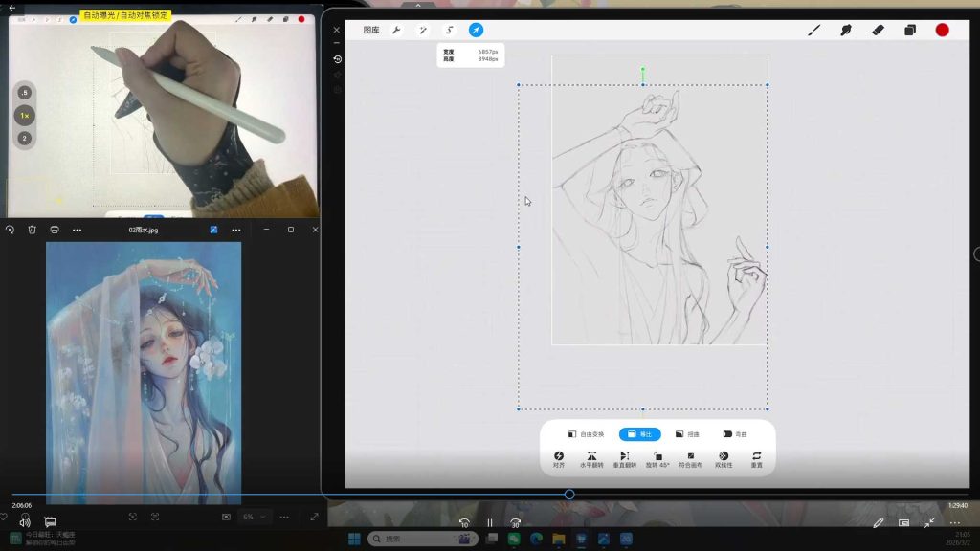Open the magic wand Adjustments menu

coord(422,30)
